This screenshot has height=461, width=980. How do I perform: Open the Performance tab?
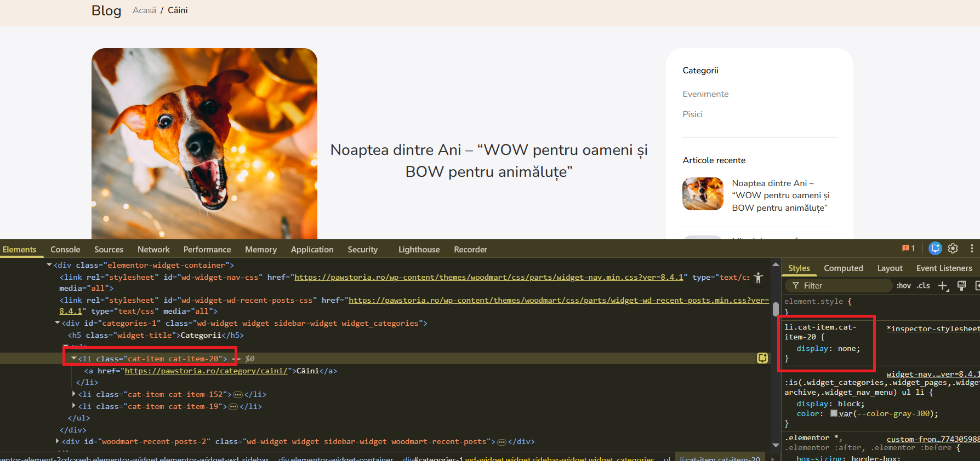pos(207,250)
